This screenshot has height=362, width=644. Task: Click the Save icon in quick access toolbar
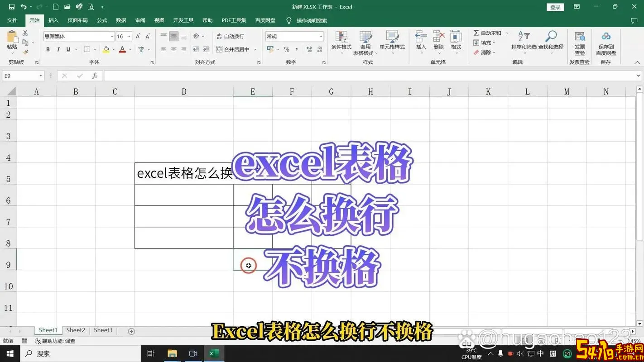click(x=12, y=7)
